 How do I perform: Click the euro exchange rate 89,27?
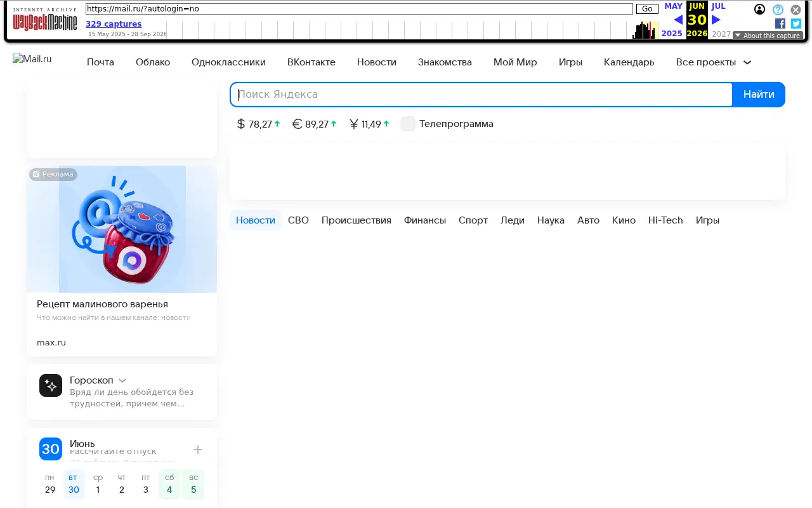315,124
